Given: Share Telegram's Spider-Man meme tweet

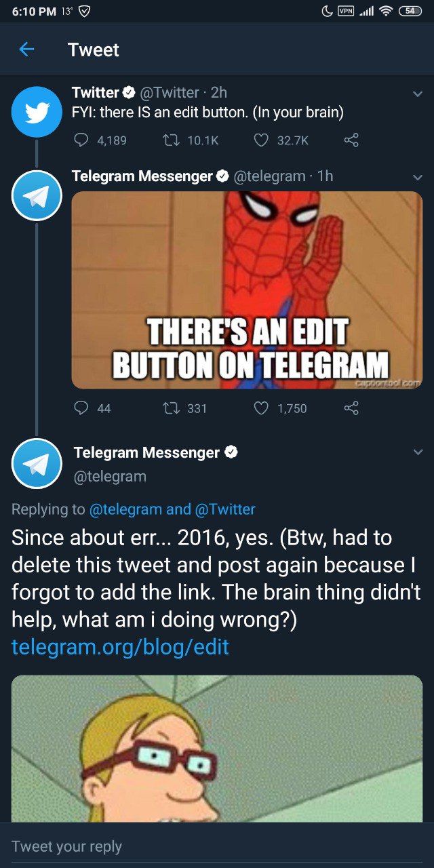Looking at the screenshot, I should click(351, 408).
